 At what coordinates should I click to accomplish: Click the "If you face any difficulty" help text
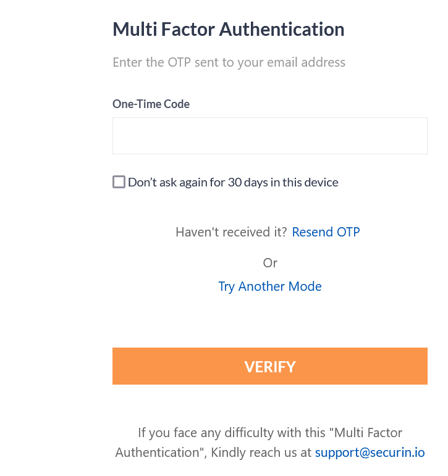tap(269, 433)
